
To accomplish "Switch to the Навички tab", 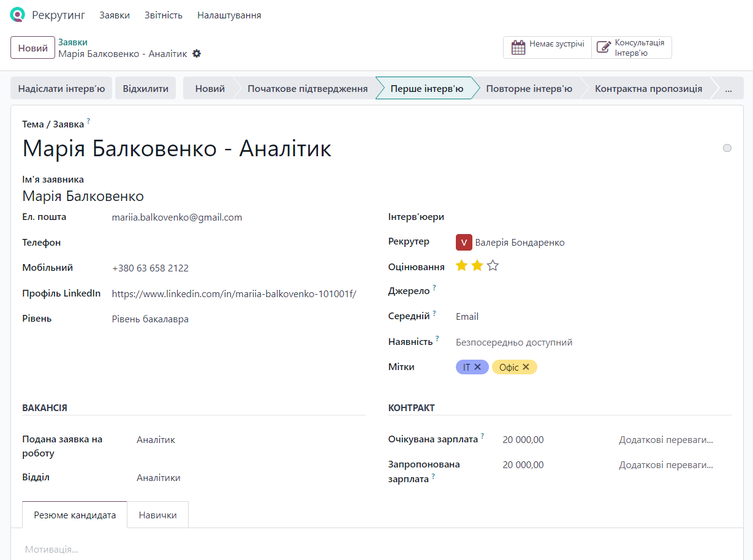I will [x=157, y=515].
